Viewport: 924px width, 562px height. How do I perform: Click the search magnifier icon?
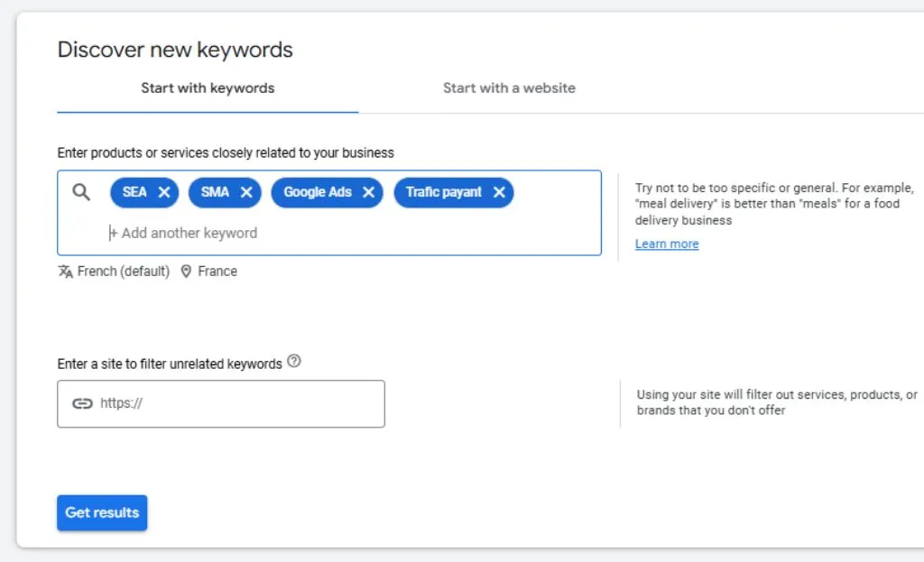pyautogui.click(x=81, y=192)
